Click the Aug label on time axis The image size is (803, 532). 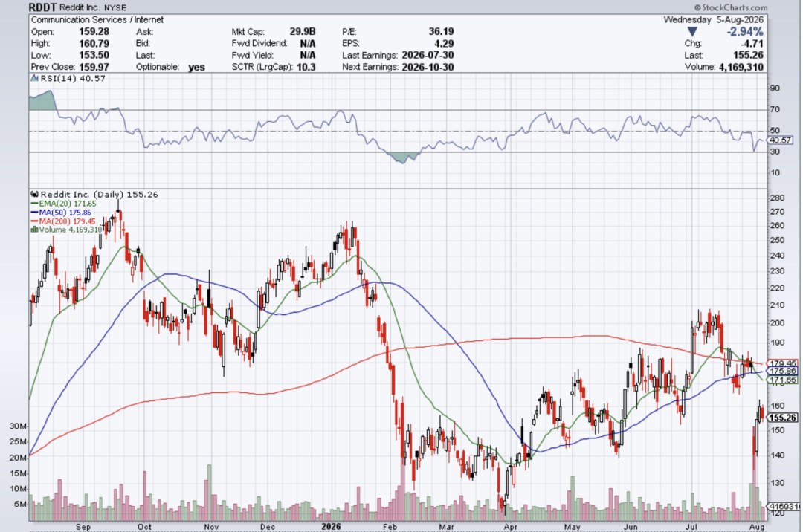[x=757, y=526]
